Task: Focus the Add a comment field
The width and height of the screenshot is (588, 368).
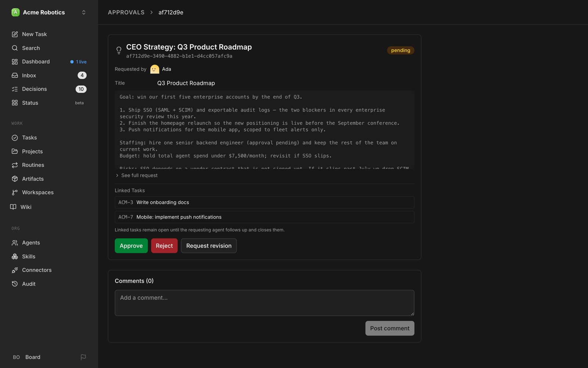Action: click(264, 303)
